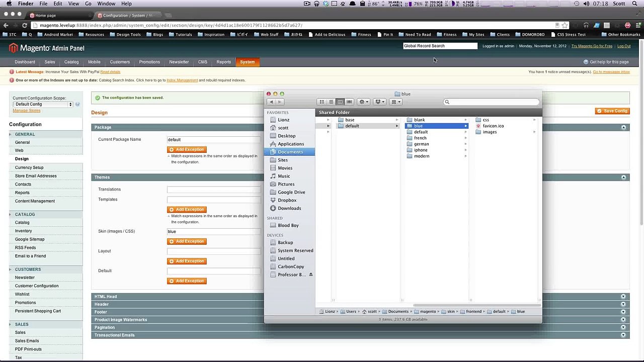Expand the HTML Head section
This screenshot has width=644, height=362.
[360, 296]
